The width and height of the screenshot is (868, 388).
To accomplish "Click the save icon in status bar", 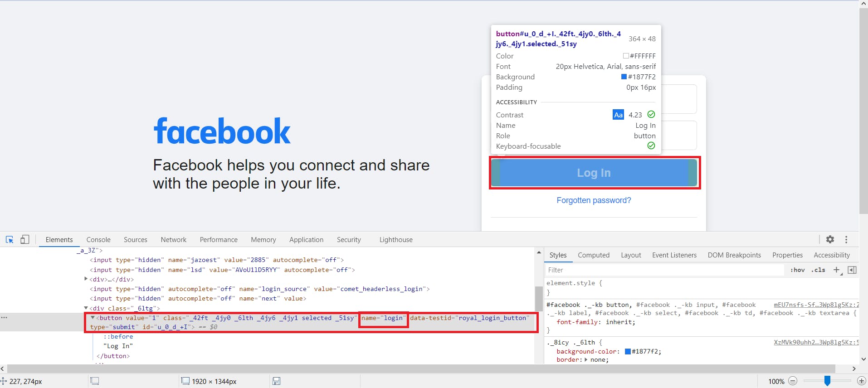I will click(x=276, y=381).
